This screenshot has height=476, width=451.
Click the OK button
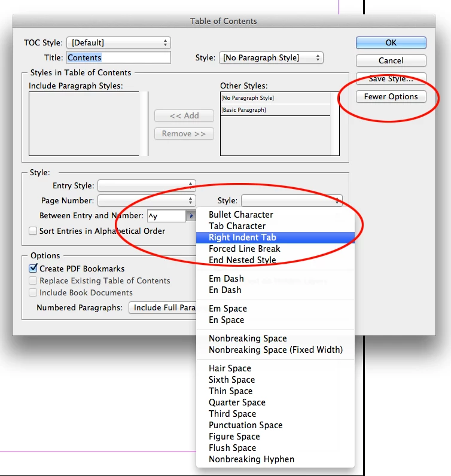coord(391,43)
